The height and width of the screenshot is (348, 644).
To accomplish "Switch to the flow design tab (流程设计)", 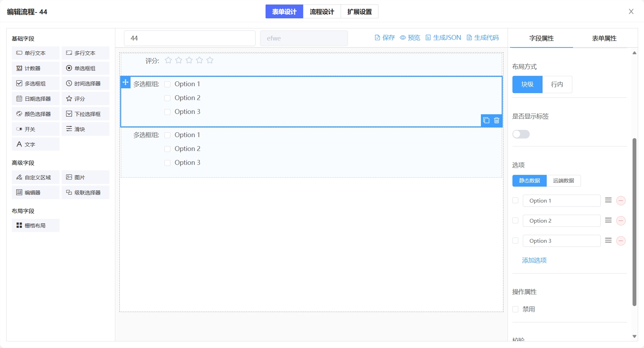I will click(322, 12).
